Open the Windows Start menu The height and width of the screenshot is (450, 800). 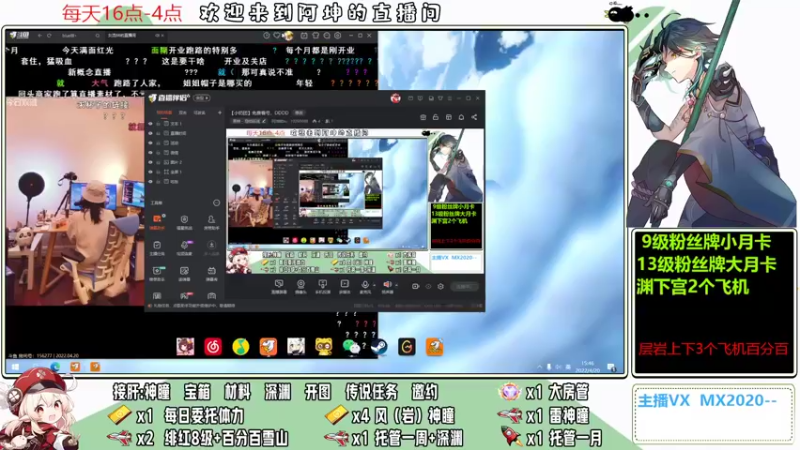tap(15, 367)
